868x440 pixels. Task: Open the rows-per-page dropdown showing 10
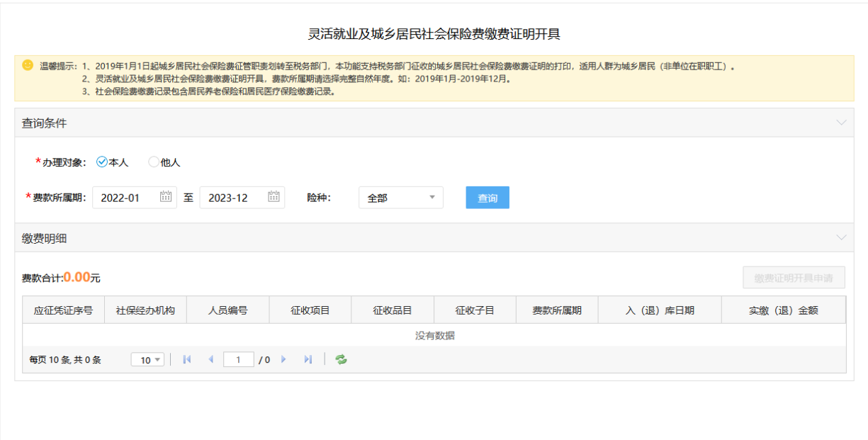(x=147, y=360)
